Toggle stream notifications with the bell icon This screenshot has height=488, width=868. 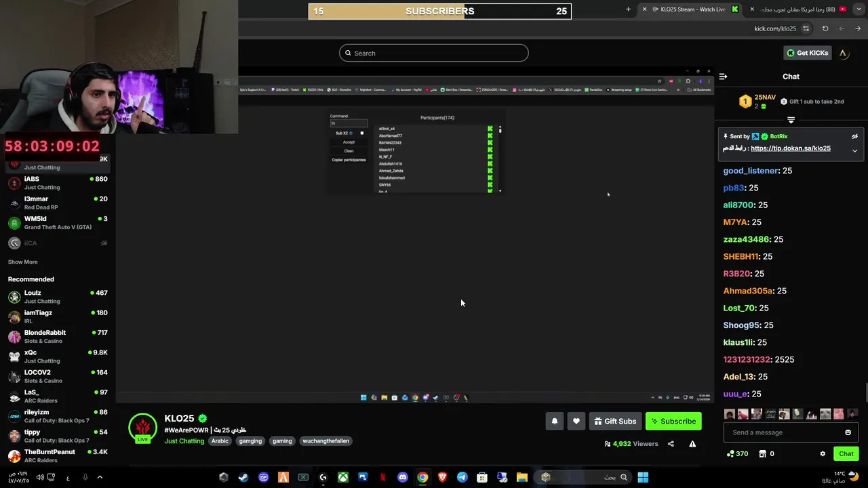(x=554, y=421)
